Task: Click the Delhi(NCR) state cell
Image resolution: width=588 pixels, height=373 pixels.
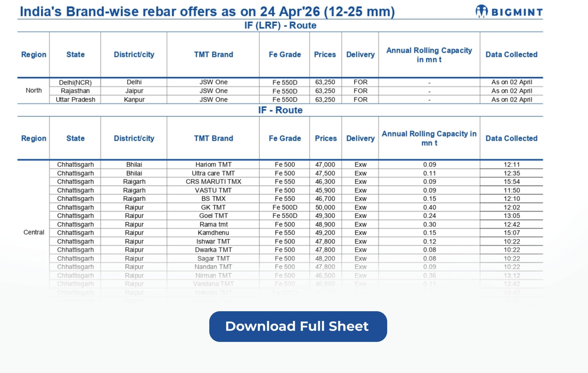Action: pyautogui.click(x=75, y=82)
